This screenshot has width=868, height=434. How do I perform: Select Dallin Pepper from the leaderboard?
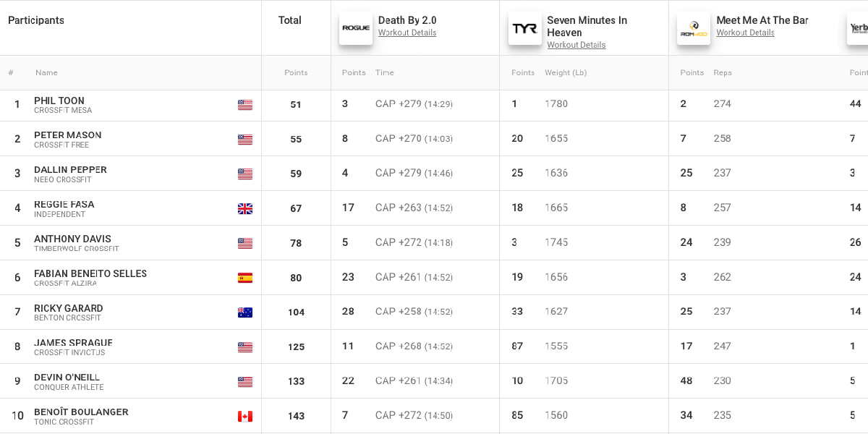[70, 170]
